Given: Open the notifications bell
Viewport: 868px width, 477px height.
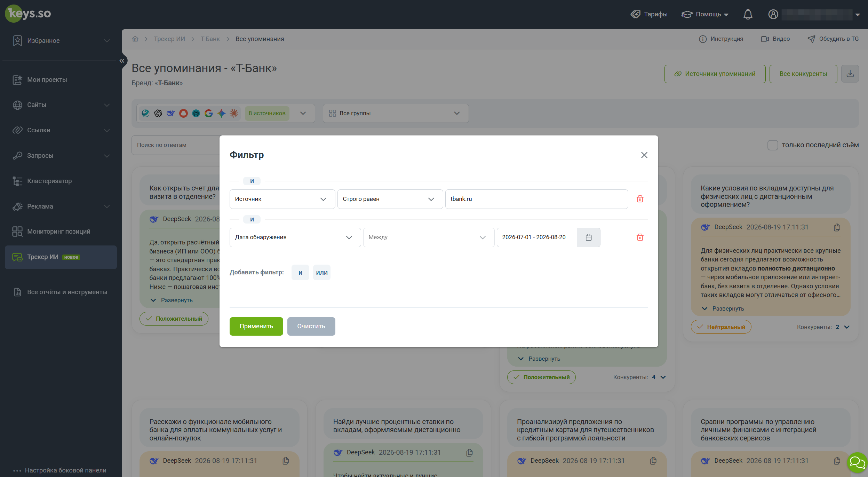Looking at the screenshot, I should 748,14.
